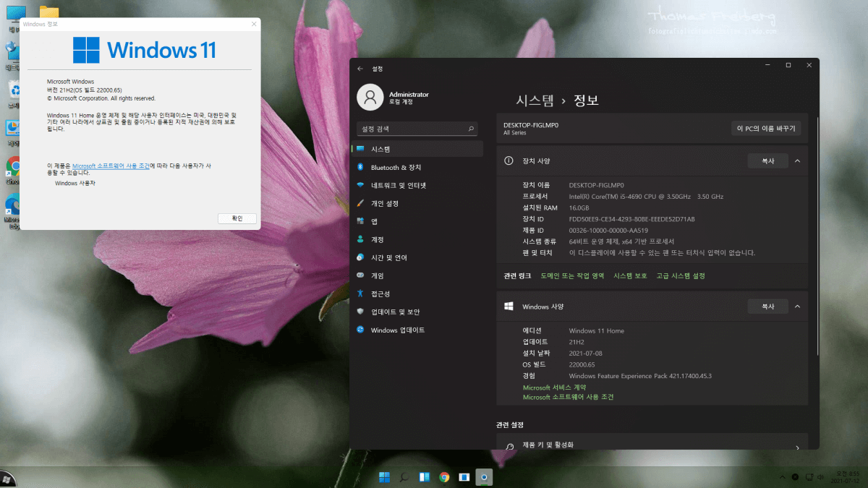Open the 앱 settings category

(418, 221)
